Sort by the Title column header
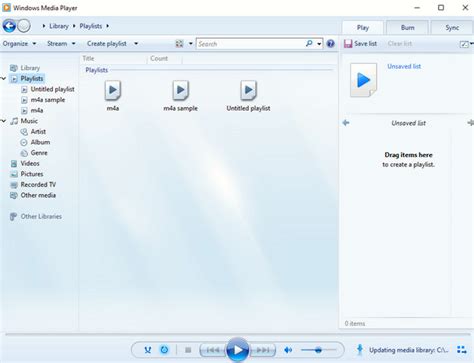Viewport: 474px width, 363px height. coord(113,59)
